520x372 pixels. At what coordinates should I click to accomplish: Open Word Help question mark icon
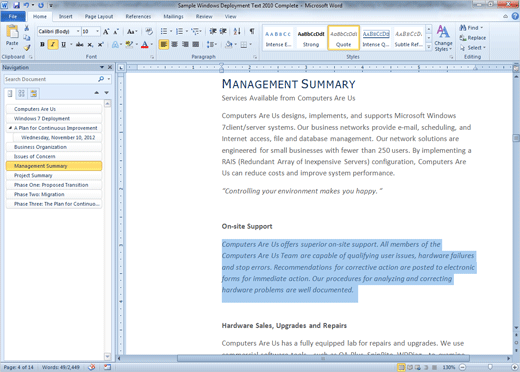coord(515,16)
